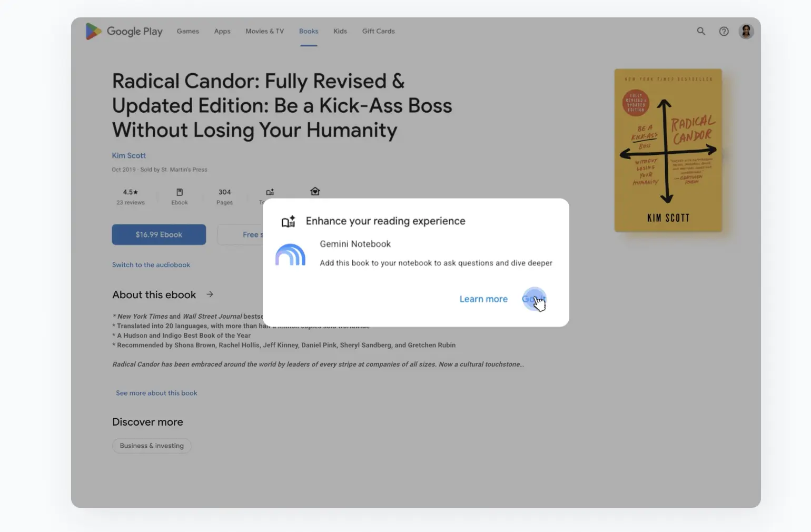Go to the Games tab
Image resolution: width=811 pixels, height=532 pixels.
tap(188, 31)
